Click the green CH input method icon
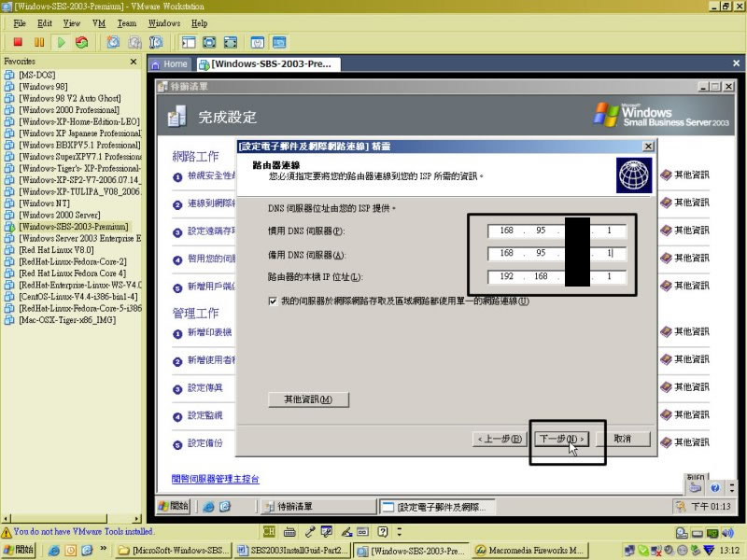 (269, 531)
